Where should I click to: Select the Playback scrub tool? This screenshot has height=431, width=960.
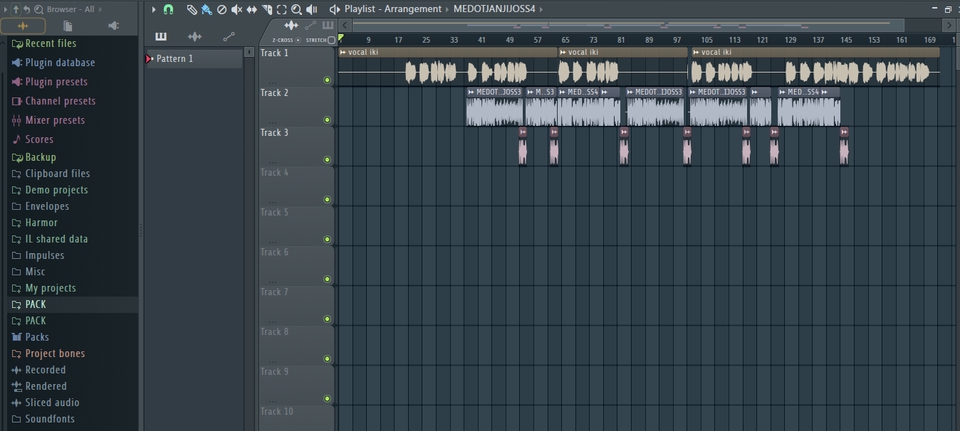(x=312, y=9)
